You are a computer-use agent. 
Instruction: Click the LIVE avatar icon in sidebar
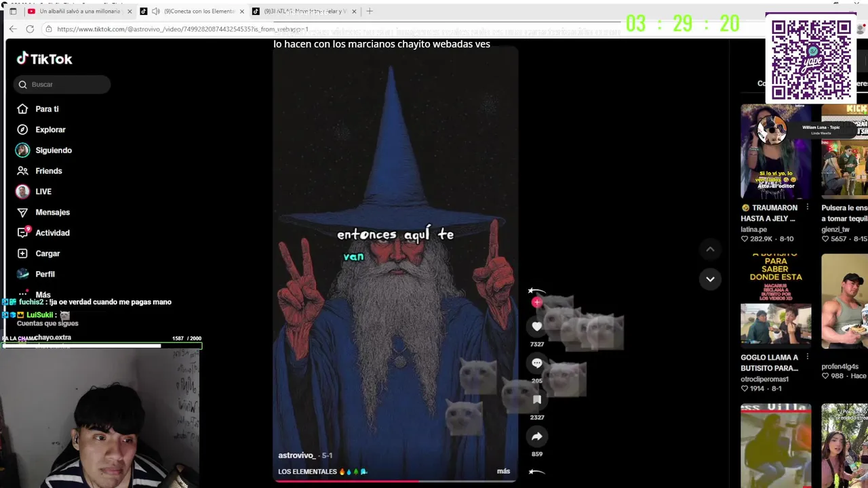tap(23, 191)
